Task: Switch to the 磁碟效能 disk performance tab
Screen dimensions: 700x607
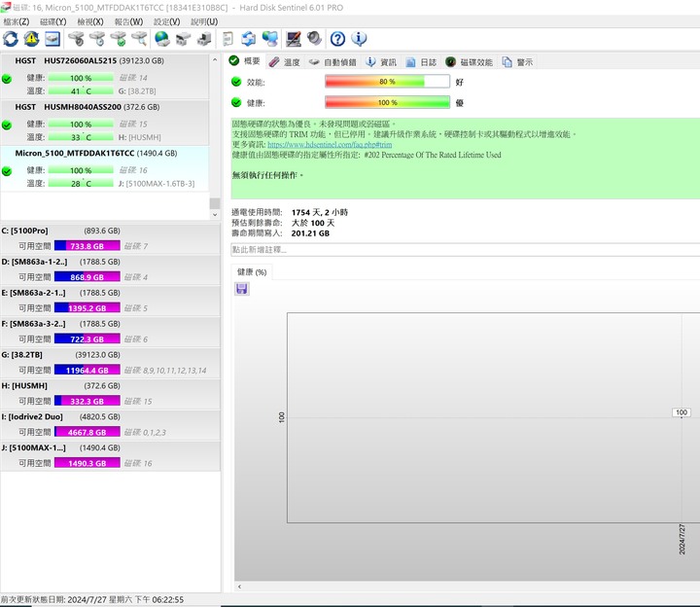Action: coord(470,62)
